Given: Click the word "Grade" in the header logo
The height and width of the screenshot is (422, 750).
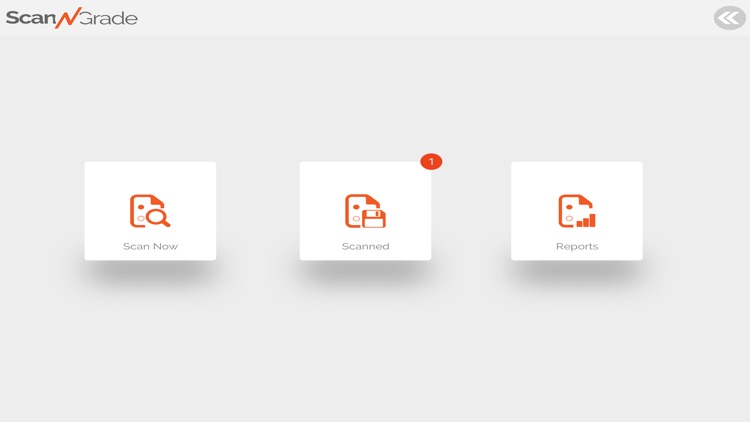Looking at the screenshot, I should click(109, 18).
